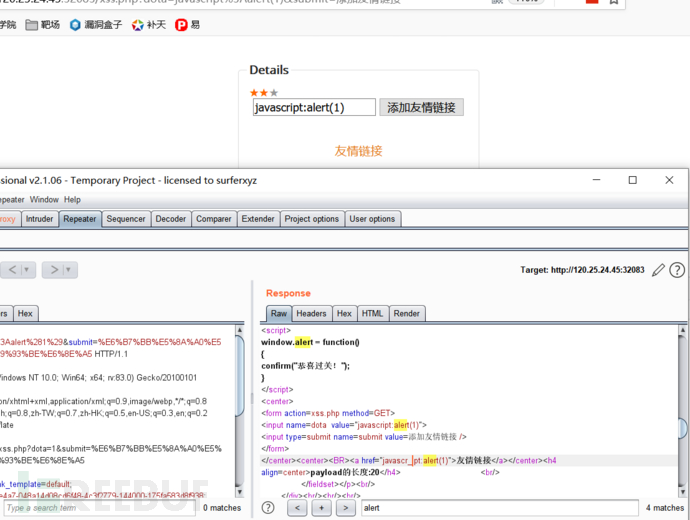Click the red P 易 bookmark
Viewport: 690px width, 520px height.
[187, 25]
